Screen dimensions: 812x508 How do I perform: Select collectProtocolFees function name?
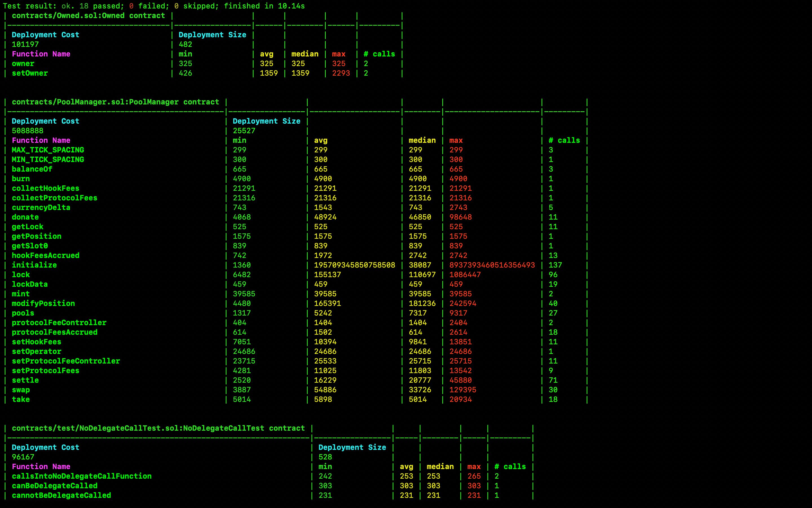click(x=54, y=198)
